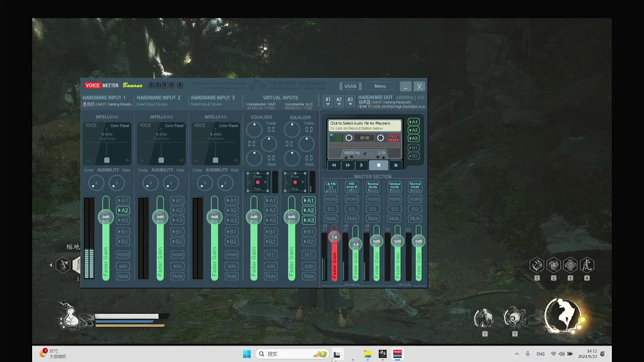The image size is (644, 362).
Task: Mute Hardware Input 1
Action: 123,276
